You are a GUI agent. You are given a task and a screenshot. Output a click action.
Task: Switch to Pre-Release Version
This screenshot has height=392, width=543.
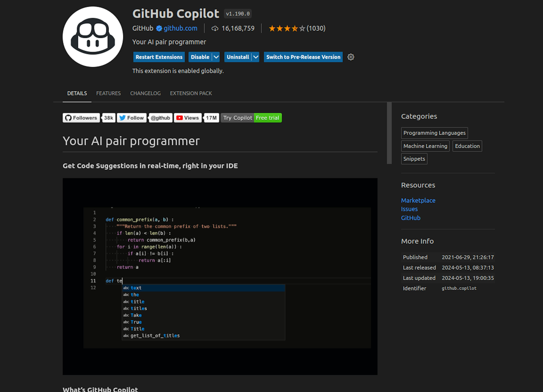[x=303, y=57]
